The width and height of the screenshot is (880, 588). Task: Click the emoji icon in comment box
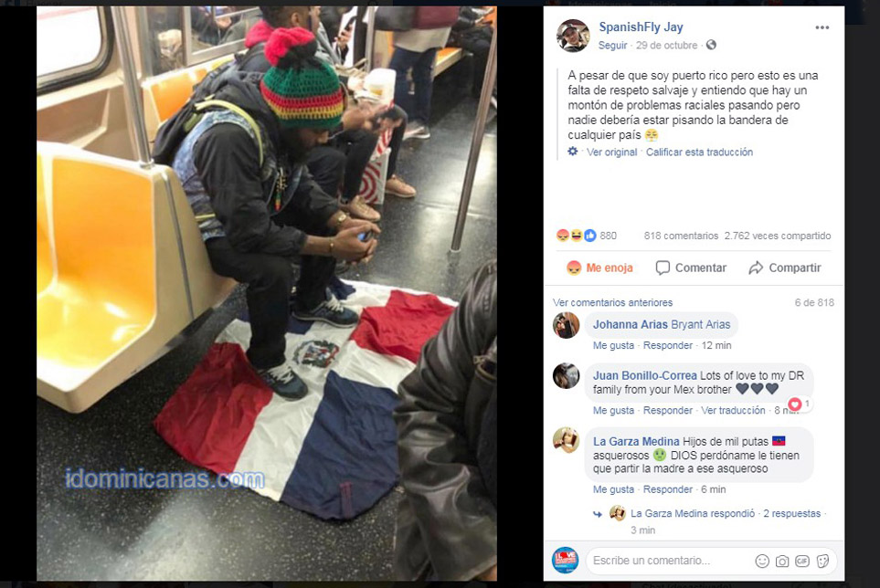pyautogui.click(x=761, y=561)
